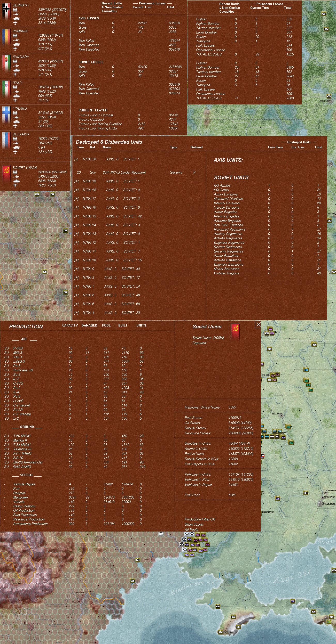The image size is (336, 644).
Task: Click Germany's aircraft icon
Action: pyautogui.click(x=15, y=23)
